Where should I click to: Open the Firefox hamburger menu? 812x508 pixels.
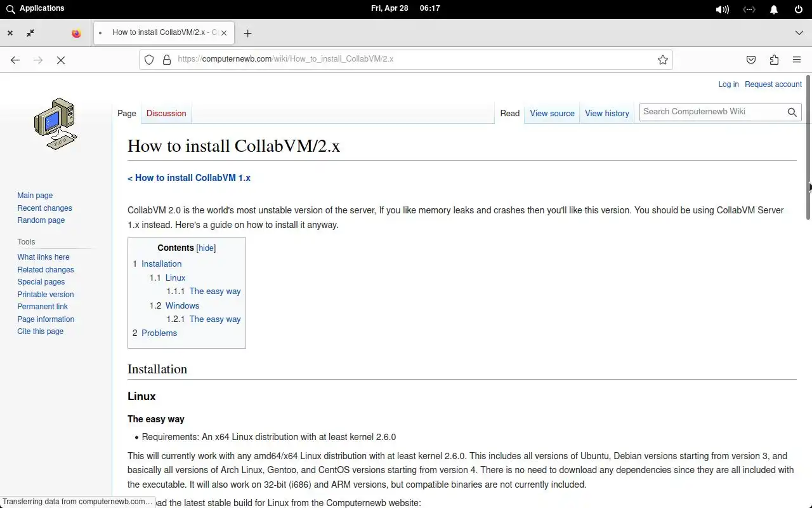797,60
